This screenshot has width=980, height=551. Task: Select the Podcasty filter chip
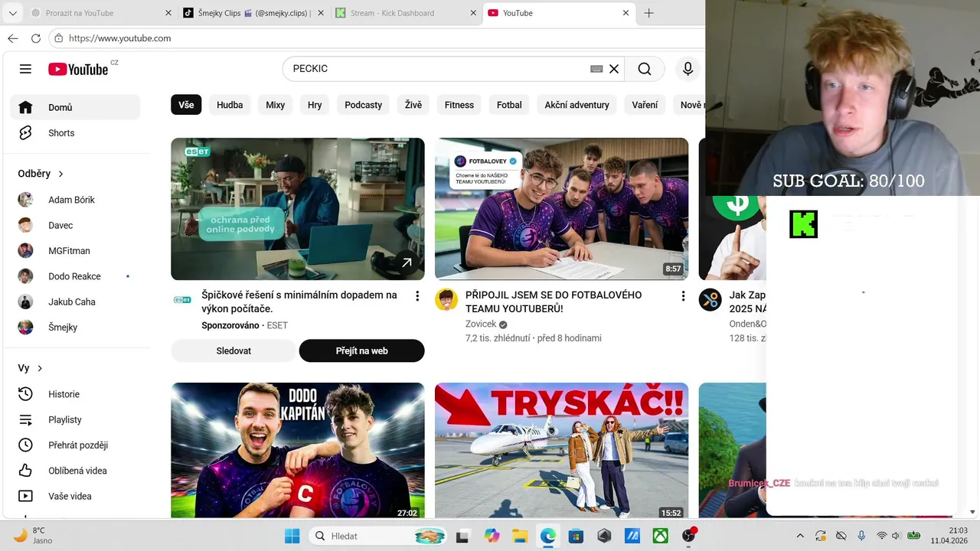pyautogui.click(x=363, y=105)
